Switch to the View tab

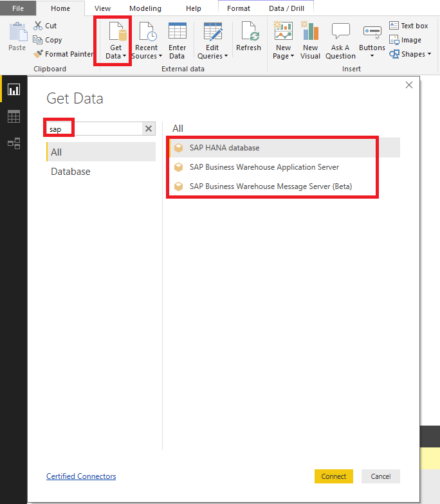(x=102, y=8)
